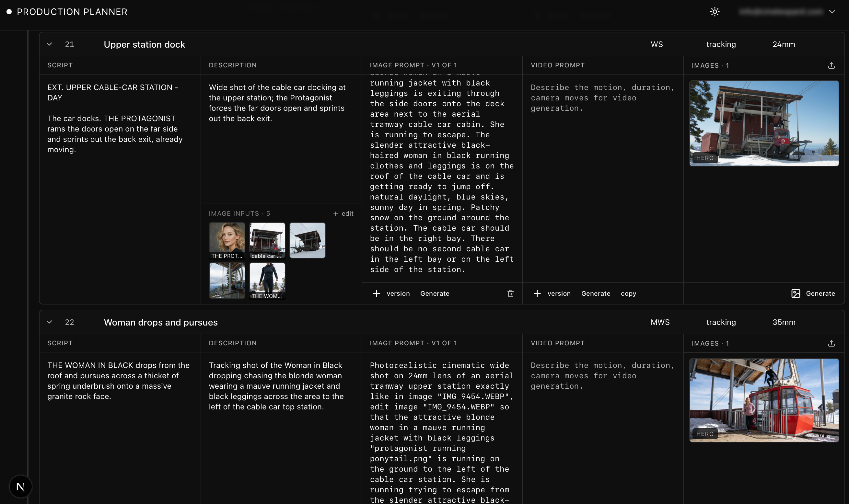Change 24mm lens for shot 21
Image resolution: width=849 pixels, height=504 pixels.
click(x=784, y=44)
